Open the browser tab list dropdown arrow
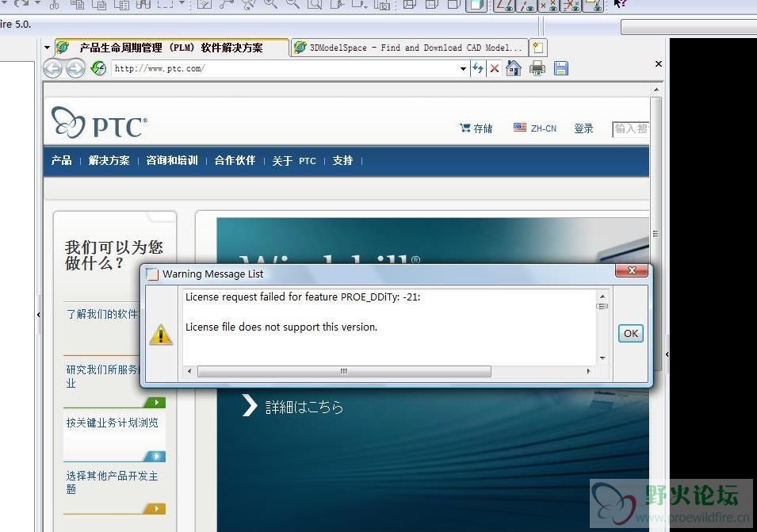This screenshot has height=532, width=757. point(47,48)
